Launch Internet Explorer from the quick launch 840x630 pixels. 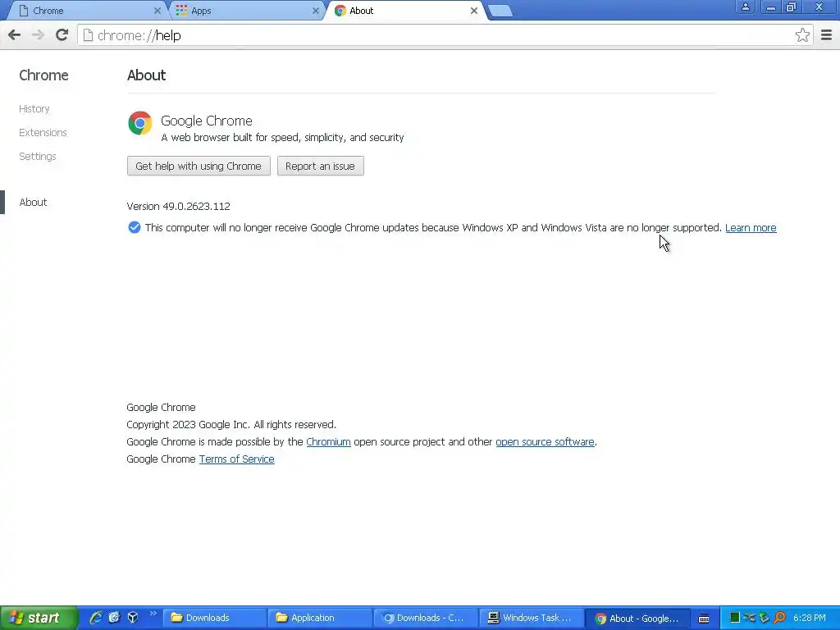point(96,618)
